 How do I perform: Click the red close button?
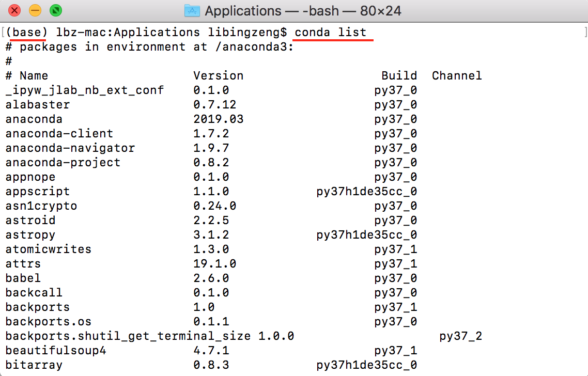click(x=14, y=10)
